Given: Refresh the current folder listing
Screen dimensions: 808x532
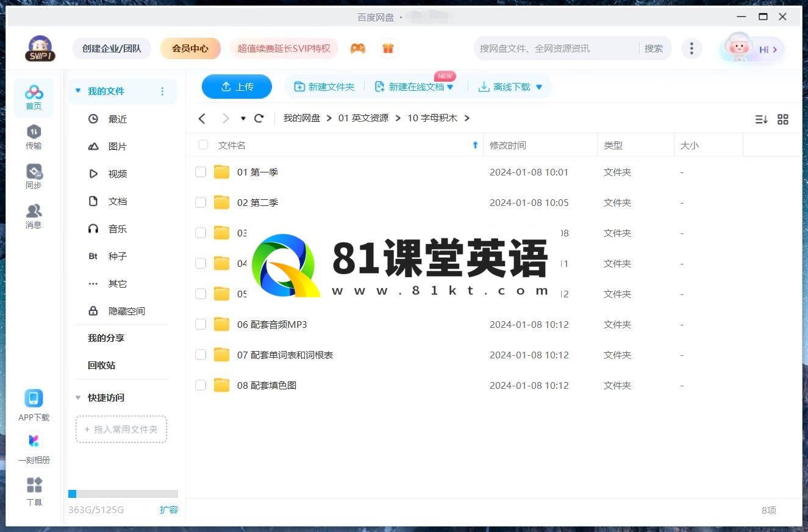Looking at the screenshot, I should tap(259, 118).
